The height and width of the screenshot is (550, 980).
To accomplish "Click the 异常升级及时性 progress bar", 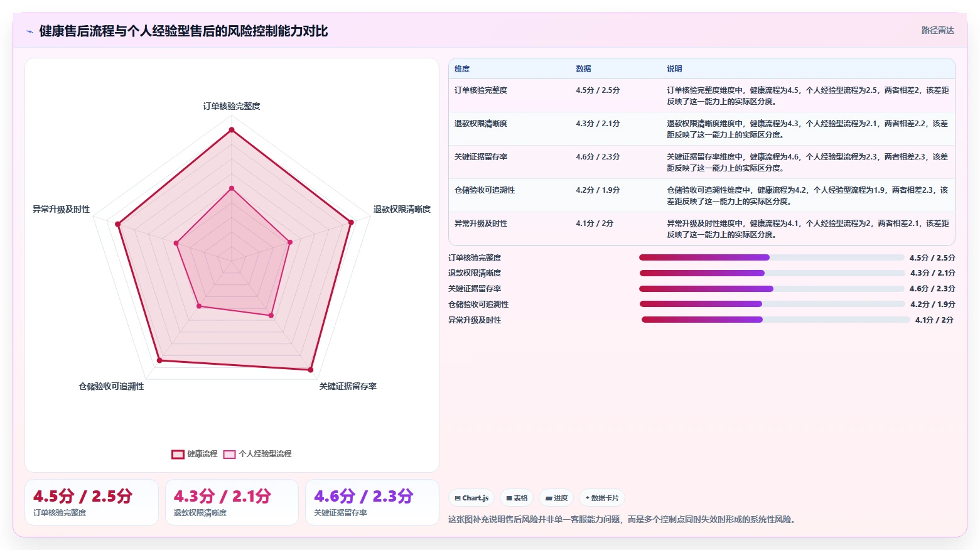I will [x=775, y=320].
